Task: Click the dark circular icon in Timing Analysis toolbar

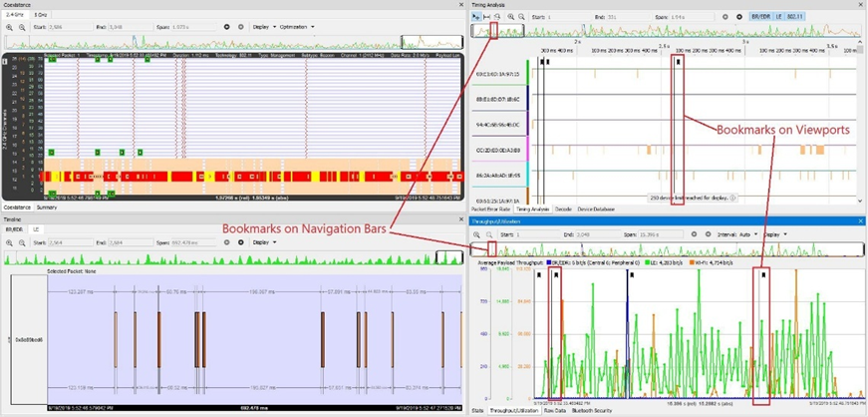Action: coord(739,17)
